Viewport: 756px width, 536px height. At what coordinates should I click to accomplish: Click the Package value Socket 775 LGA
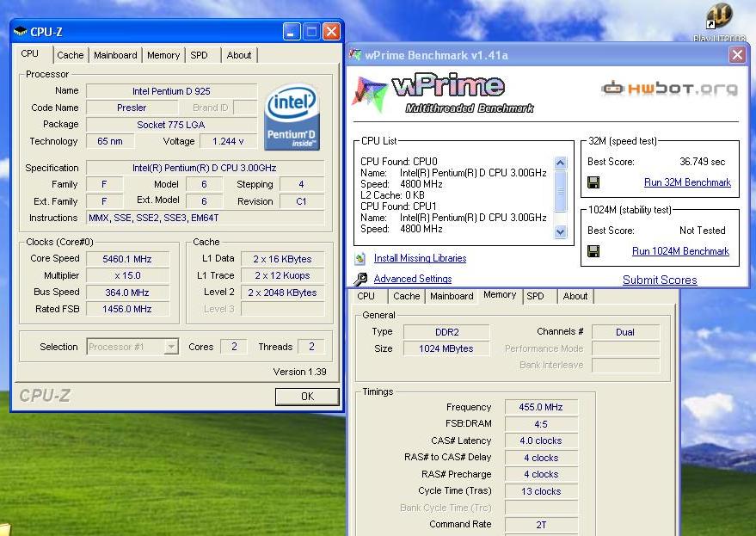[x=171, y=125]
